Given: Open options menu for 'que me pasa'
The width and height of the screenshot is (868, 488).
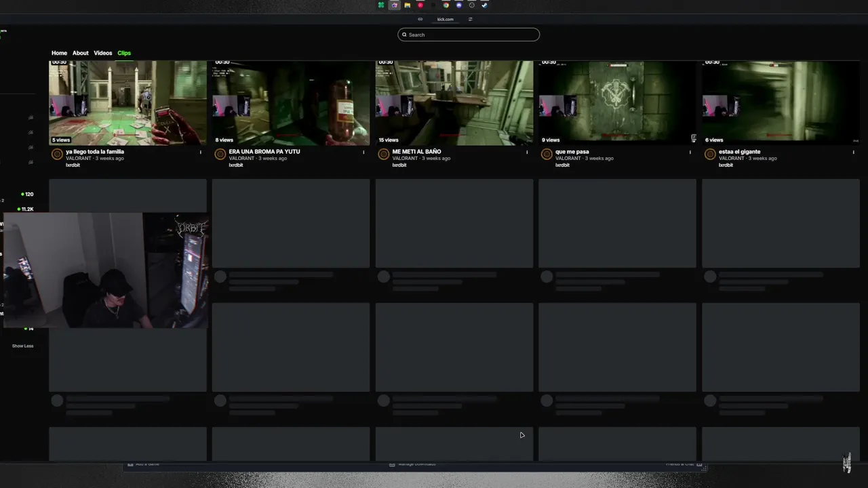Looking at the screenshot, I should 690,152.
